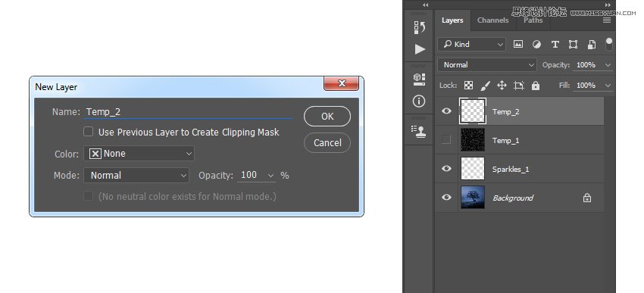Cancel the New Layer dialog
Screen dimensions: 644x293
327,143
